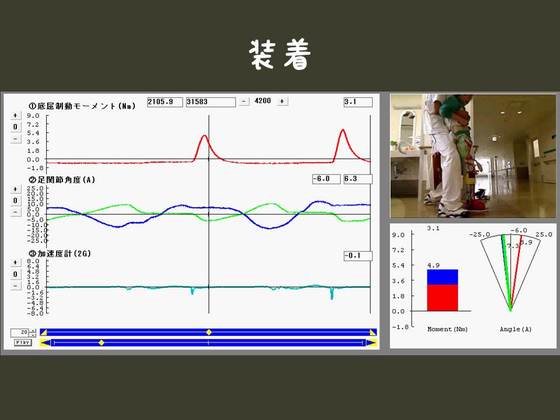Click the spinner arrows next to 20
Screen dimensions: 560x420
[x=32, y=333]
